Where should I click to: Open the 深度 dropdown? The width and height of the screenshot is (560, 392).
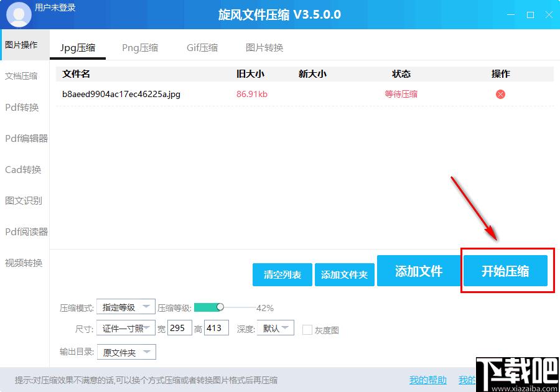(x=276, y=328)
